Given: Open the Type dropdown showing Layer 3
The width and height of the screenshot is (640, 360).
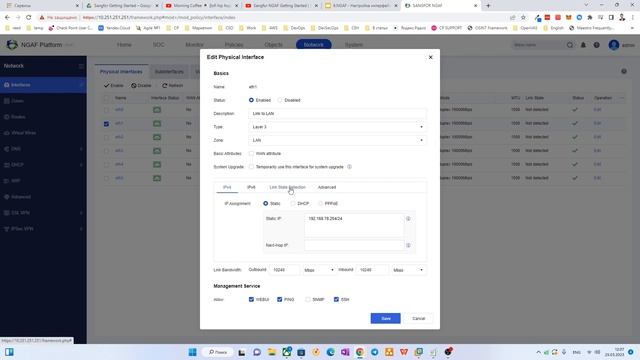Looking at the screenshot, I should pyautogui.click(x=338, y=127).
